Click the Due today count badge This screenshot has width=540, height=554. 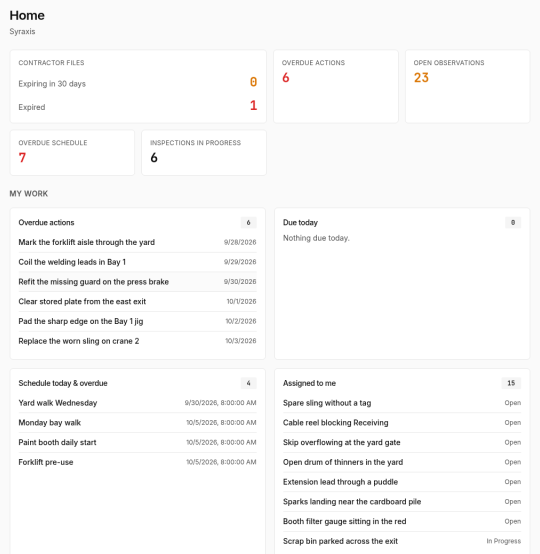click(x=513, y=223)
